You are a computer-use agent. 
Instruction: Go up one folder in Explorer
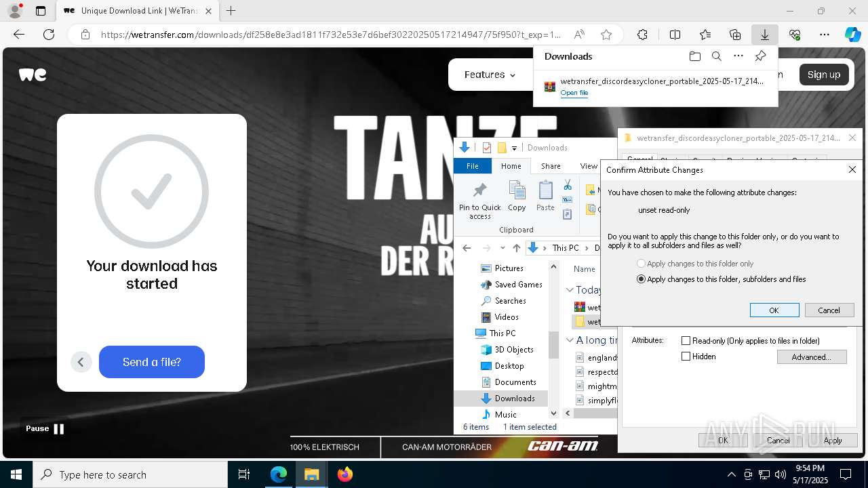click(x=517, y=248)
